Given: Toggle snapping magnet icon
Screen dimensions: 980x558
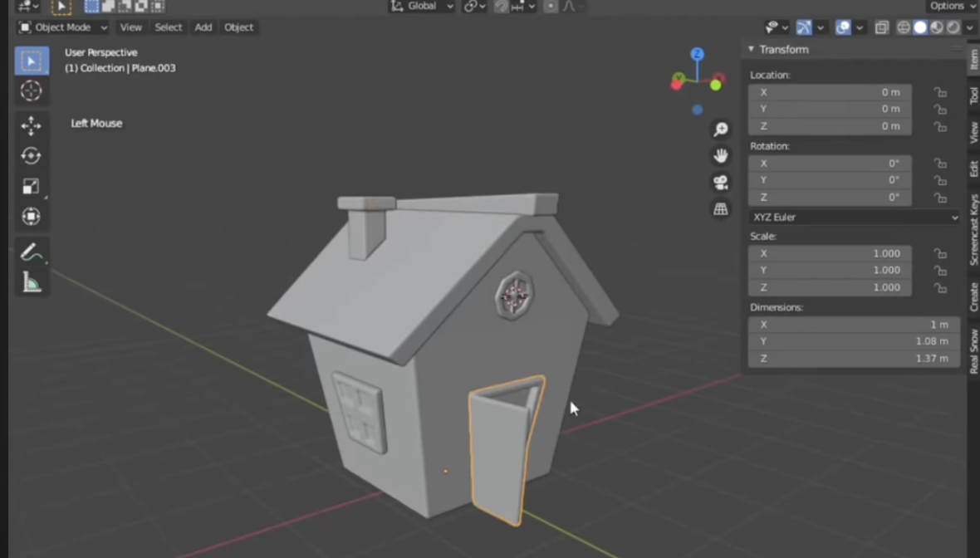Looking at the screenshot, I should pyautogui.click(x=502, y=7).
